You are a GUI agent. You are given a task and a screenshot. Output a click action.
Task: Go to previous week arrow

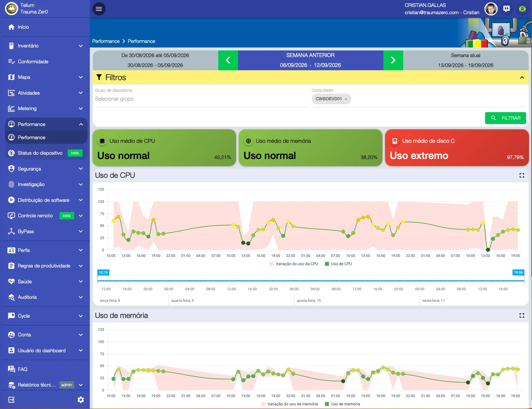228,60
